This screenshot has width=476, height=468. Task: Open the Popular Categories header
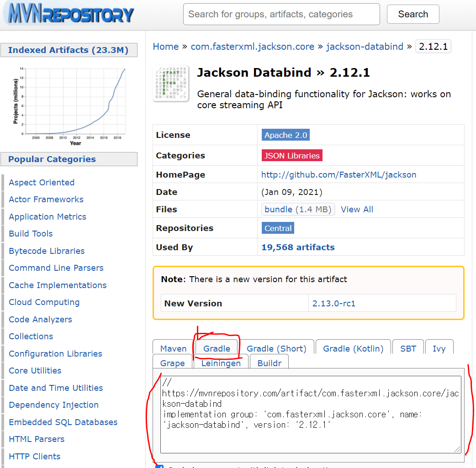69,159
